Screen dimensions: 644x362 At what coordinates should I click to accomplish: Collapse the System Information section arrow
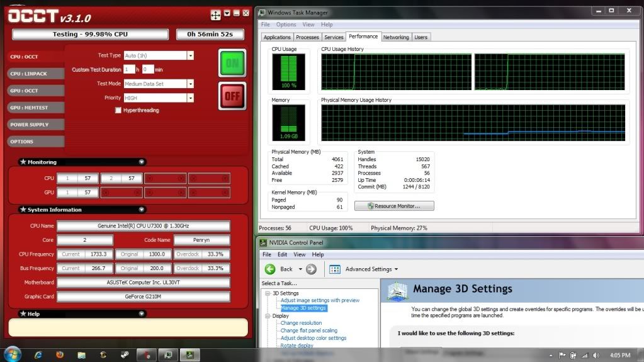pos(141,210)
